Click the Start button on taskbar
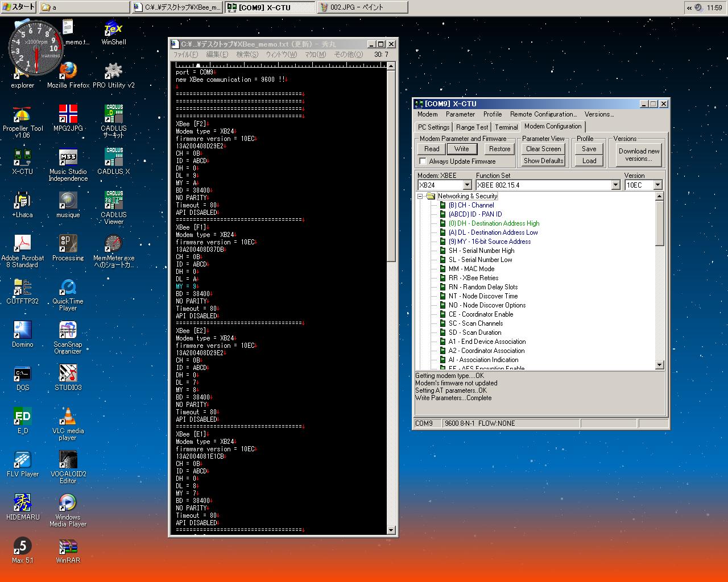 click(x=19, y=7)
